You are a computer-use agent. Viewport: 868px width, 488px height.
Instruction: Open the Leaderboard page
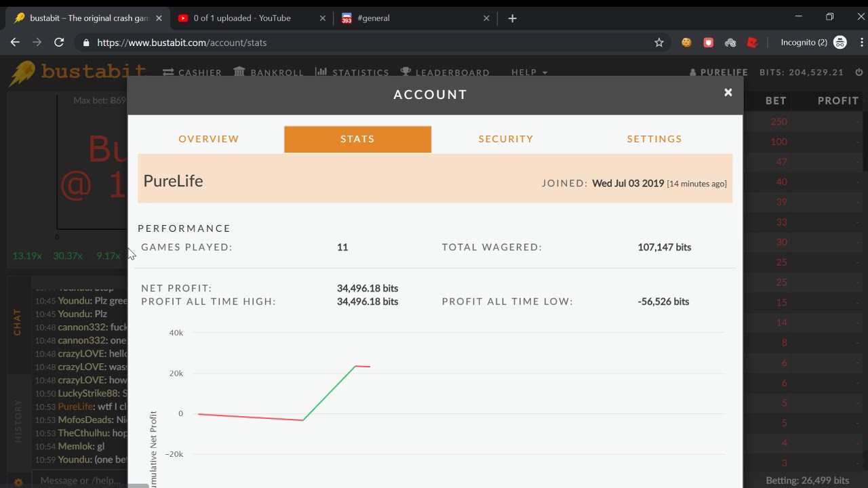click(x=445, y=73)
